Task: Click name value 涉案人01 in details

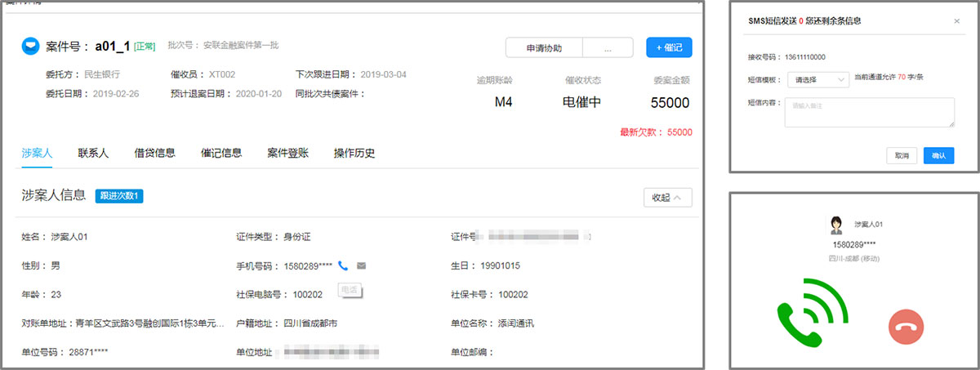Action: [69, 237]
